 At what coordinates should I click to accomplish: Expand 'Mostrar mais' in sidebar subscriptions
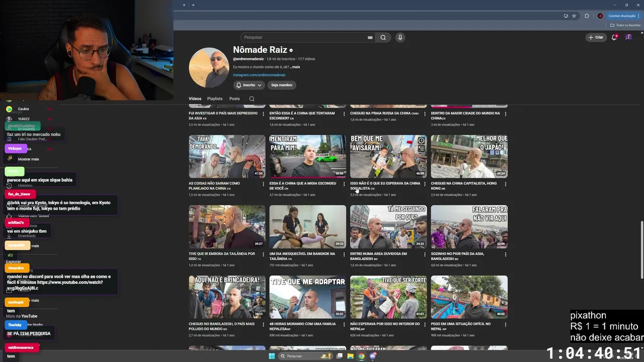tap(28, 159)
